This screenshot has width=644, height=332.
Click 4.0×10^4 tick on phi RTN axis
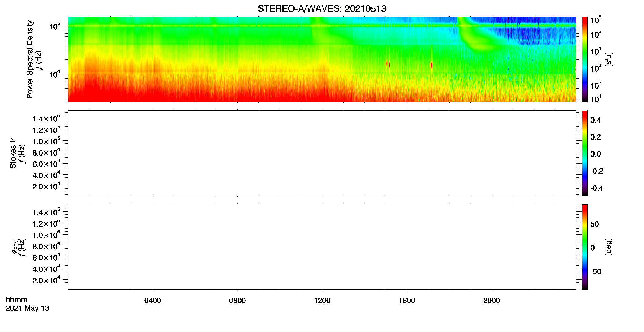click(46, 268)
